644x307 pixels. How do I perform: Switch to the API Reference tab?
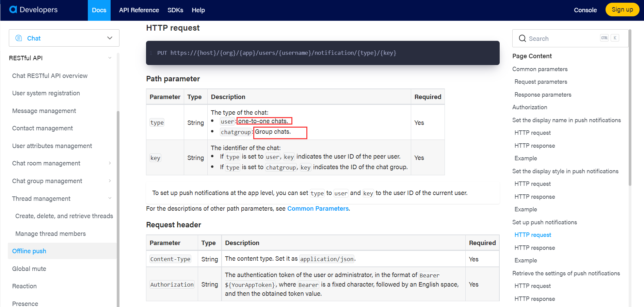(139, 10)
